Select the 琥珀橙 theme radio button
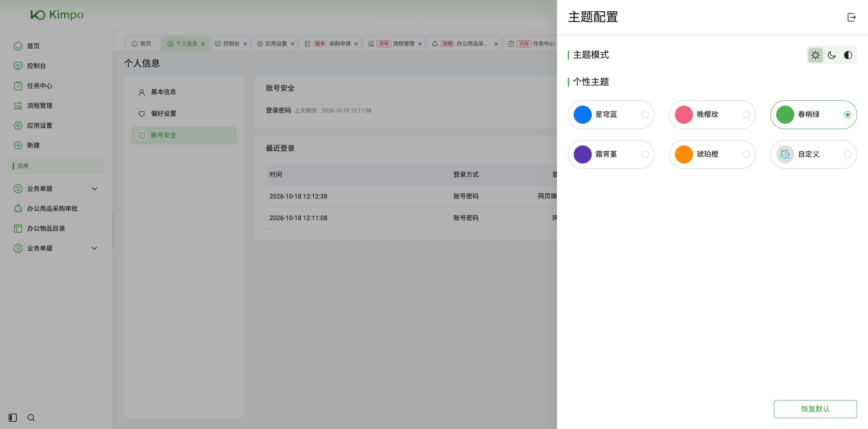Viewport: 868px width, 429px height. coord(746,154)
